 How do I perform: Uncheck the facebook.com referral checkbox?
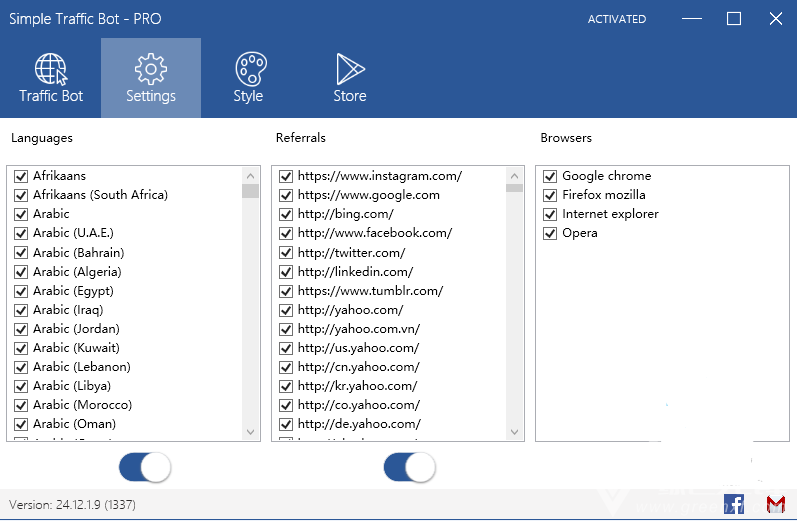[286, 233]
